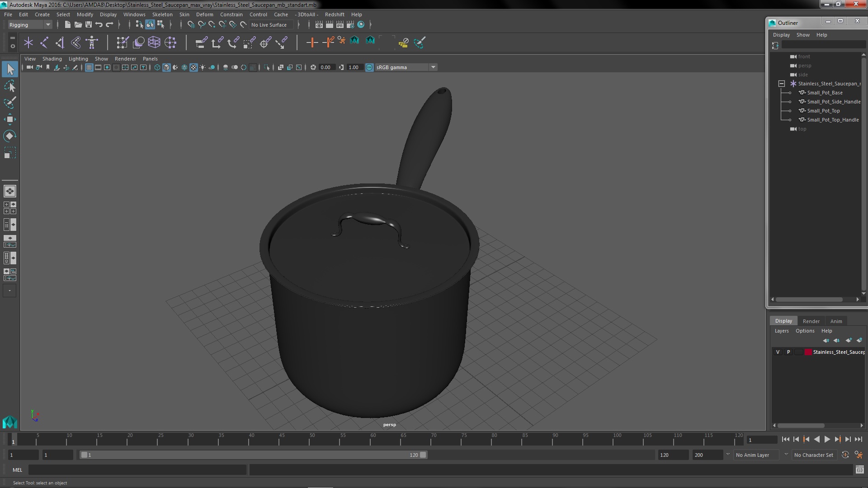Toggle playback P box of the layer
868x488 pixels.
[788, 352]
